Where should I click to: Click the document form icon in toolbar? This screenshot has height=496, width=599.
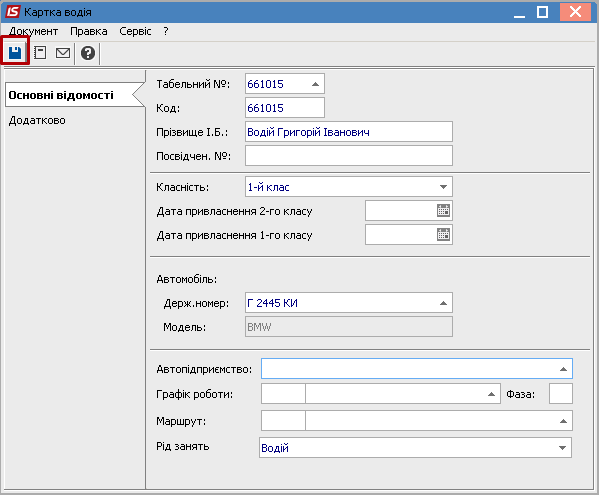(40, 53)
